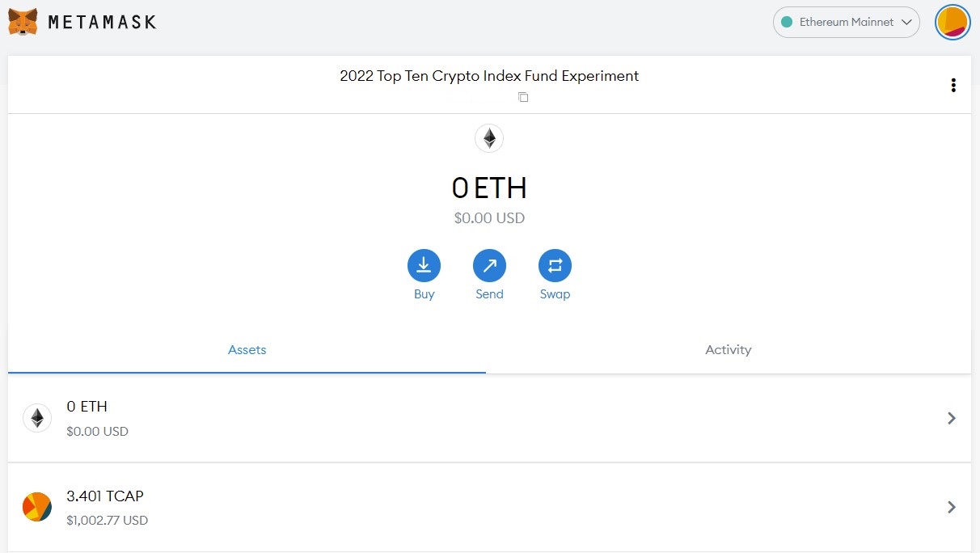Select the '3.401 TCAP' asset text
This screenshot has height=553, width=980.
105,496
